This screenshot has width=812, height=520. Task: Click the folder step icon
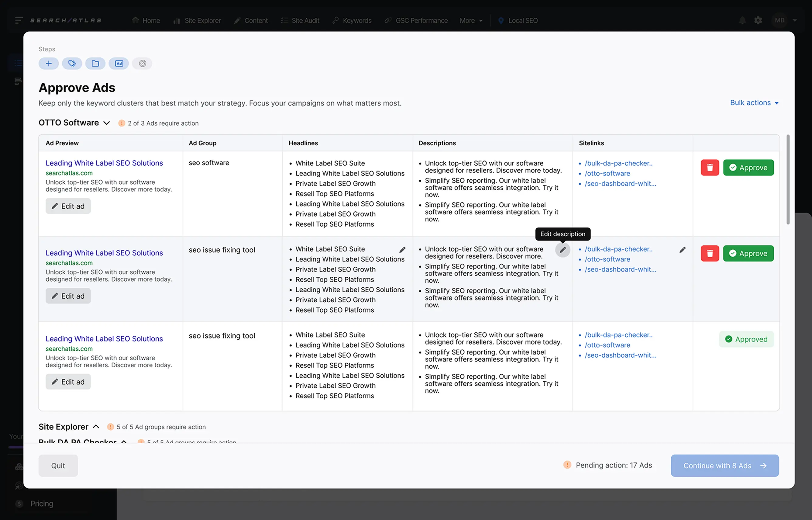[x=95, y=64]
